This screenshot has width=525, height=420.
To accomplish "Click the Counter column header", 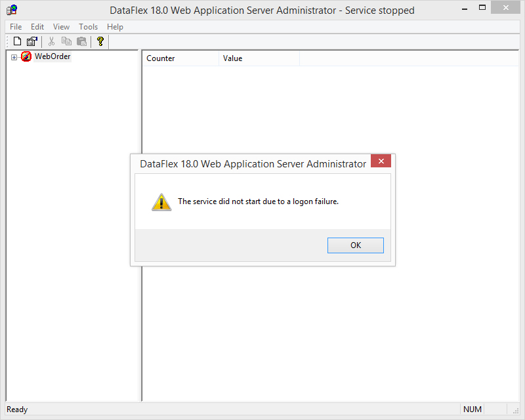I will [x=180, y=58].
